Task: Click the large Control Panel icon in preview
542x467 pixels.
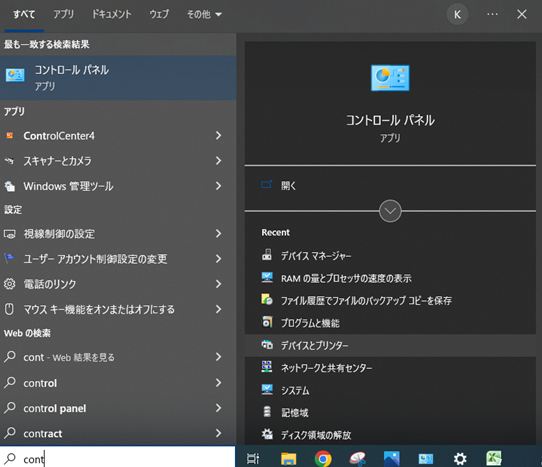Action: pos(390,78)
